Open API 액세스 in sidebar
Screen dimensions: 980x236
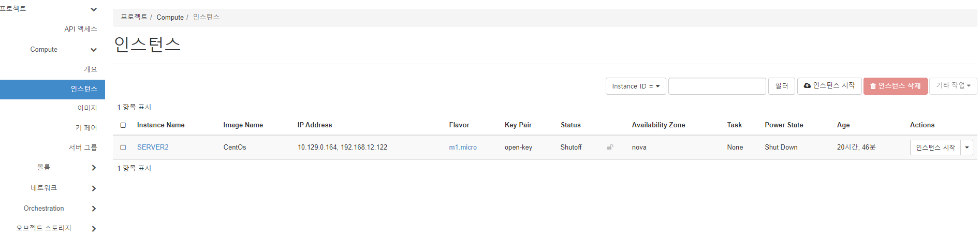81,29
